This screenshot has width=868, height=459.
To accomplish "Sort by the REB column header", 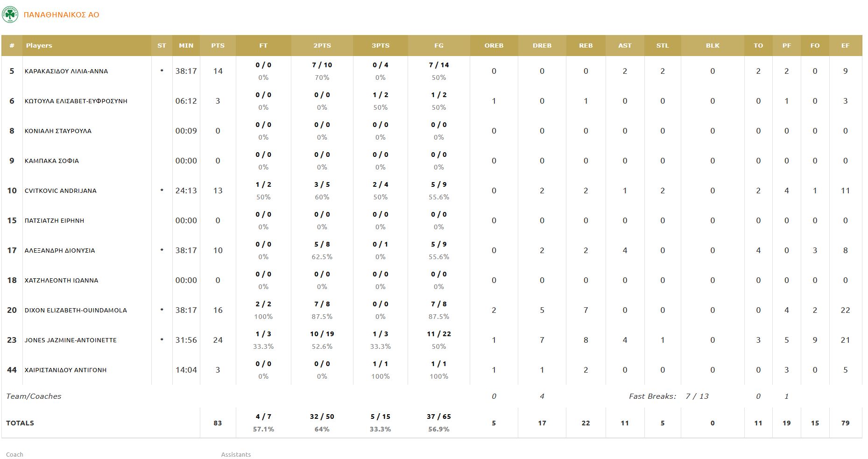I will [586, 46].
